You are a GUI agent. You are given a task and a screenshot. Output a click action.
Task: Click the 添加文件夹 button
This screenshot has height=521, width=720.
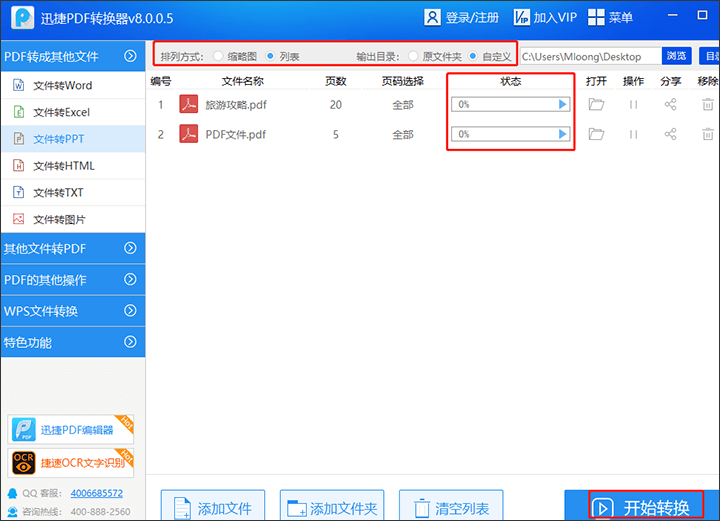point(332,506)
